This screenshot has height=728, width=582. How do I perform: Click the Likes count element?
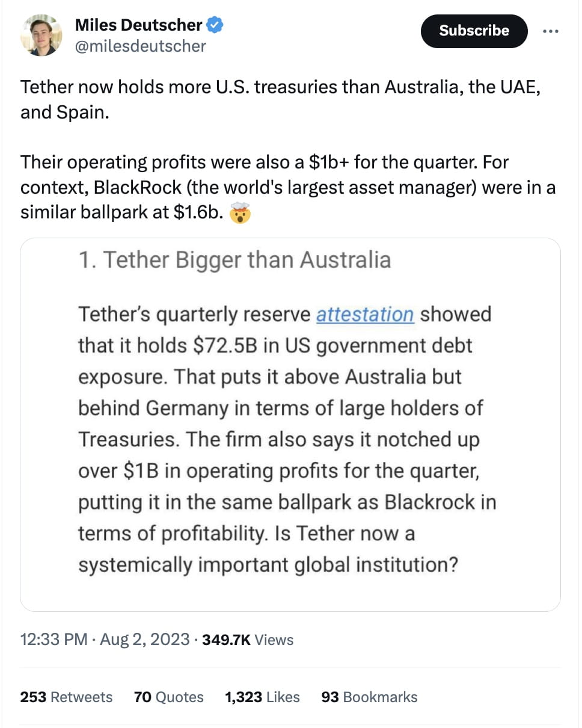(262, 697)
